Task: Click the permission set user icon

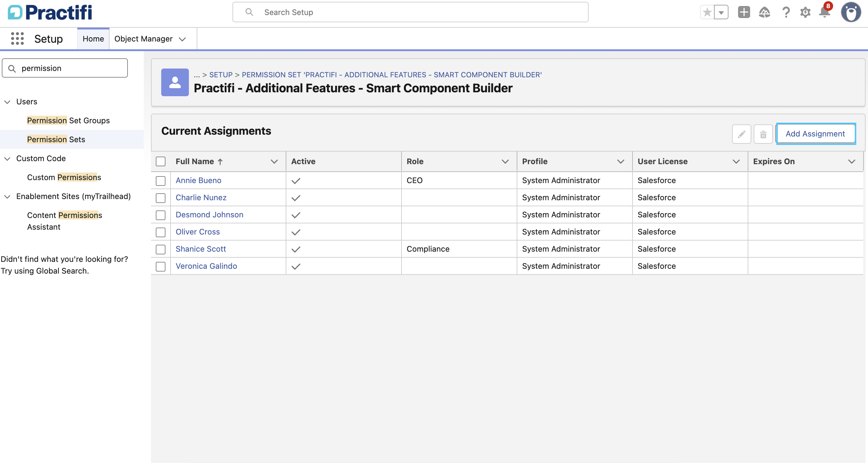Action: pos(175,82)
